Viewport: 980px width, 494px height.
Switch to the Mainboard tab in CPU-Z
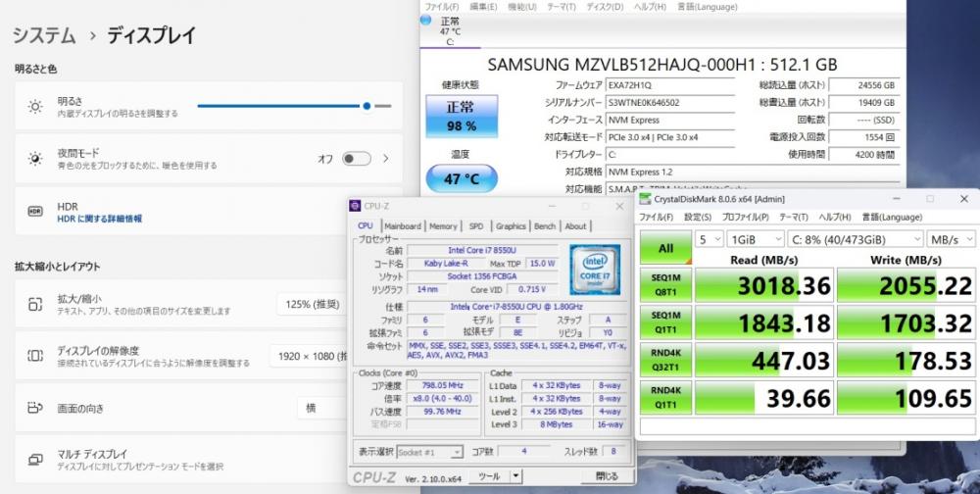pos(403,226)
